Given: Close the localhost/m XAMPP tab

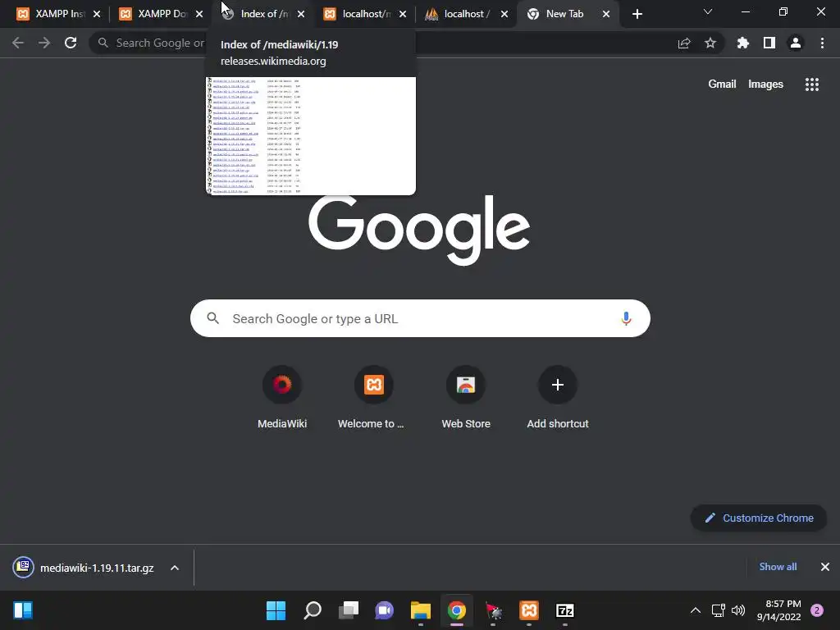Looking at the screenshot, I should pos(403,14).
